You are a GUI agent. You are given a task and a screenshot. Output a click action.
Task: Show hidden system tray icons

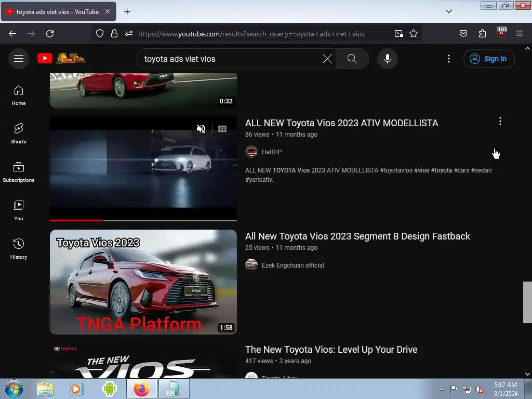click(x=442, y=389)
